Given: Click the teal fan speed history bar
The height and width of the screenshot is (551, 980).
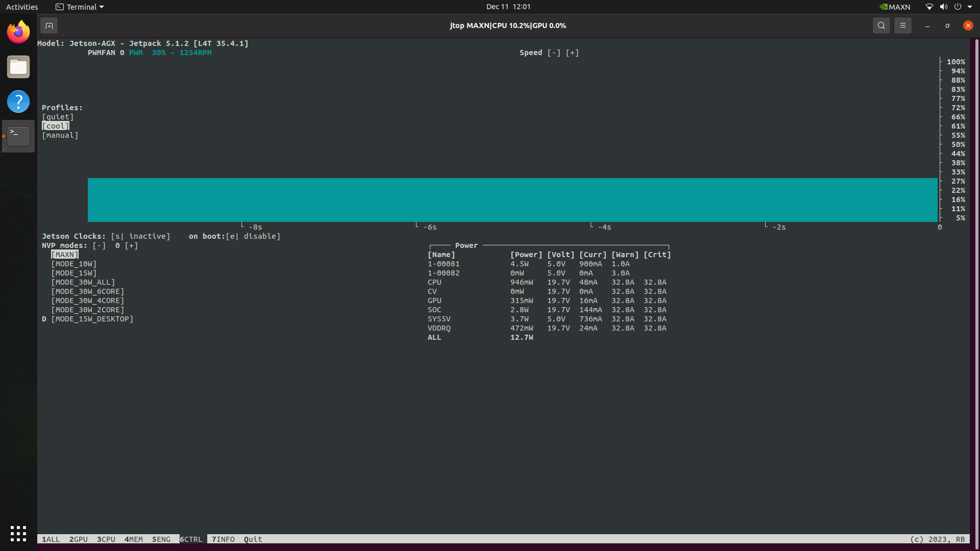Looking at the screenshot, I should [512, 200].
